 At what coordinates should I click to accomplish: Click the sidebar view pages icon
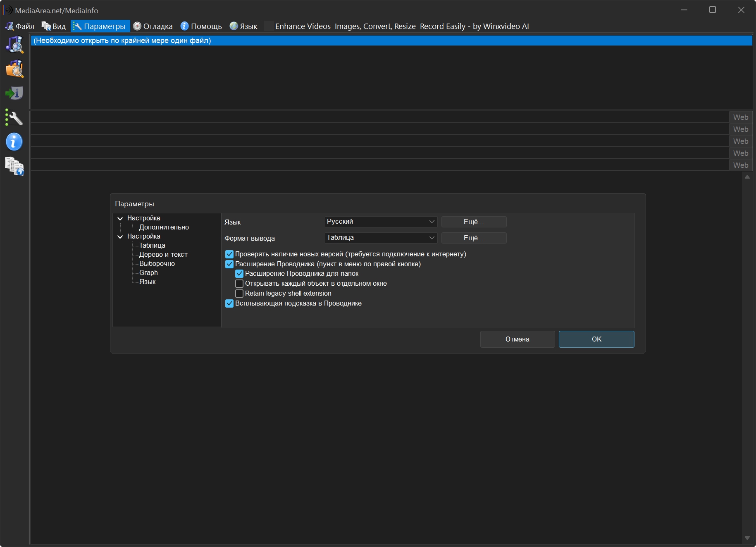(x=14, y=166)
